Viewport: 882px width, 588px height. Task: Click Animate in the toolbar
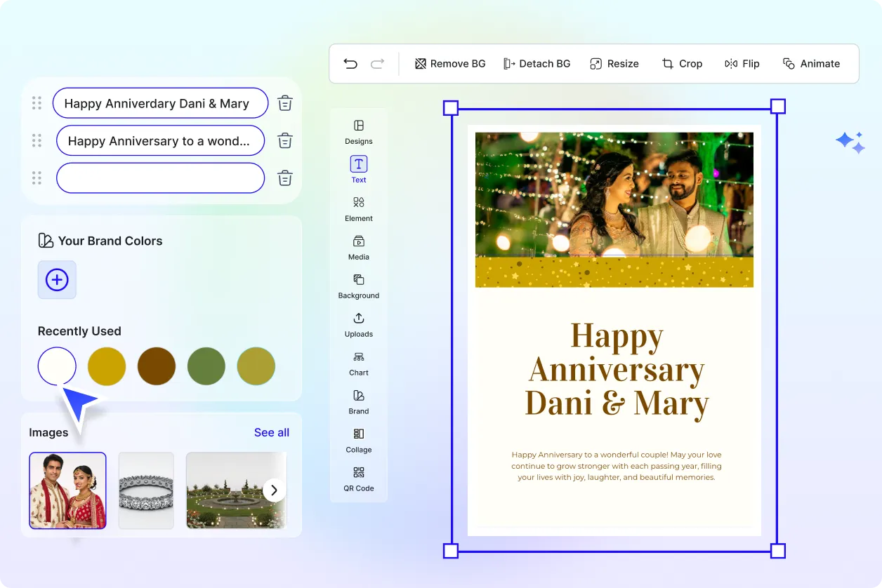point(812,63)
